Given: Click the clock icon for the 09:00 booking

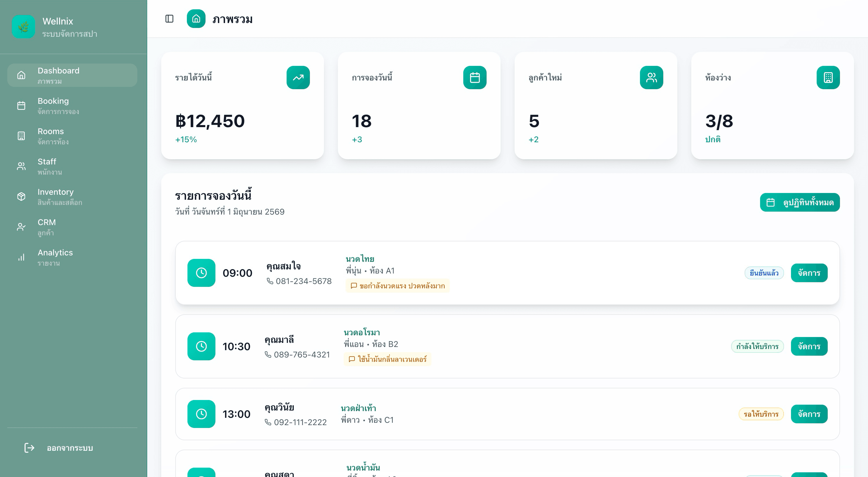Looking at the screenshot, I should [201, 273].
